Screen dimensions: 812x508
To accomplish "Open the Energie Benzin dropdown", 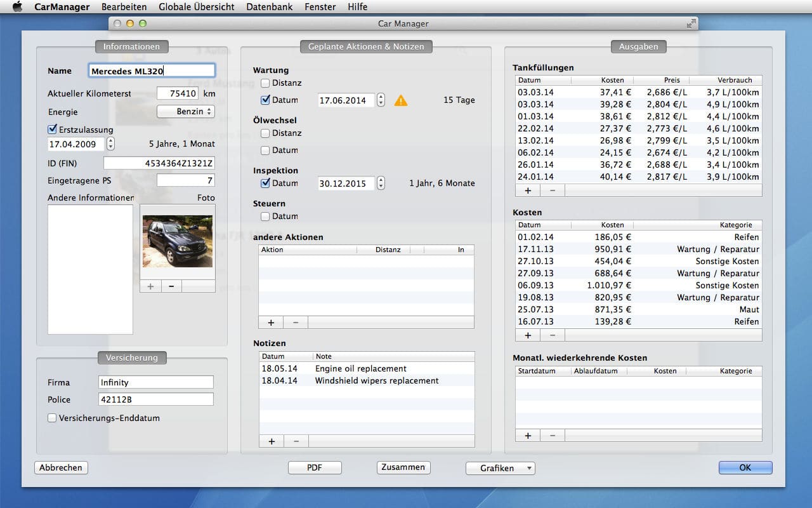I will pos(186,112).
